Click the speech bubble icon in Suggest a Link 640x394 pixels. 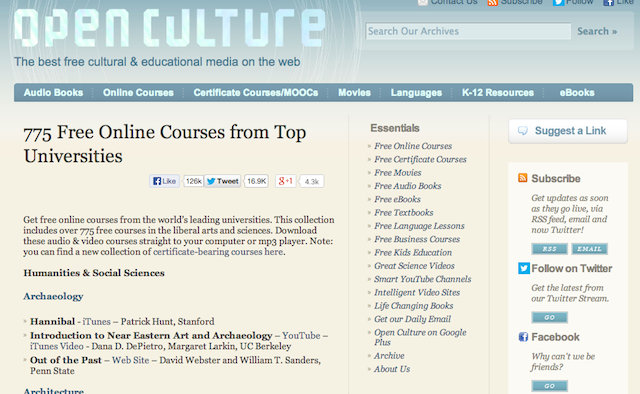pos(523,131)
